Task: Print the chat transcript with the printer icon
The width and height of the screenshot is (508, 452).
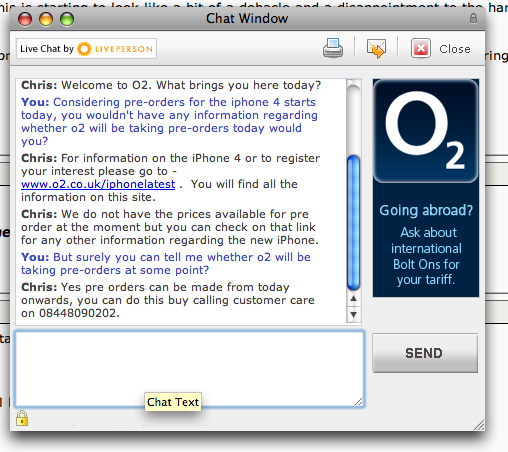Action: (x=332, y=48)
